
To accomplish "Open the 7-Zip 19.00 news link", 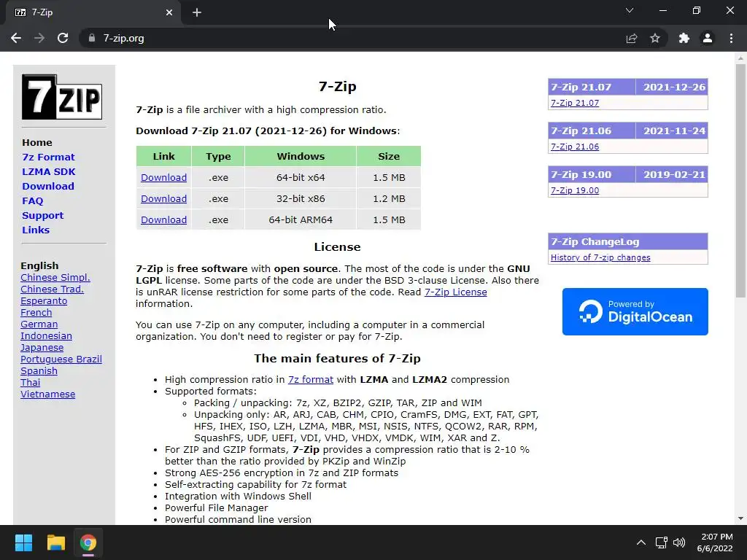I will click(575, 190).
